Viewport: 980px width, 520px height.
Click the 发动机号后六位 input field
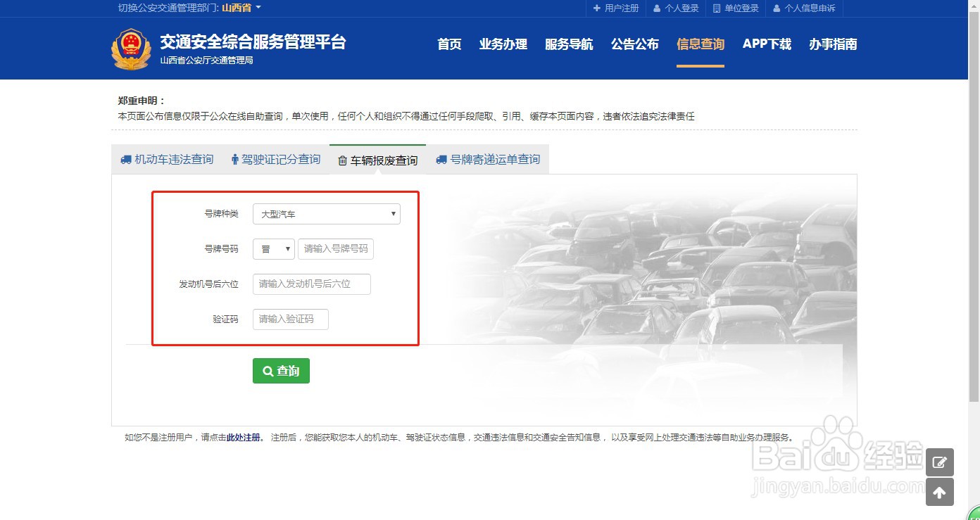pos(312,284)
